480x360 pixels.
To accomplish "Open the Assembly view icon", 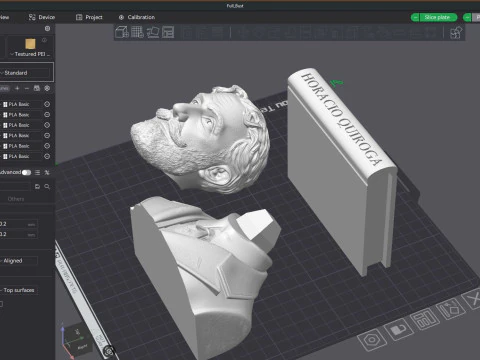I will click(456, 33).
